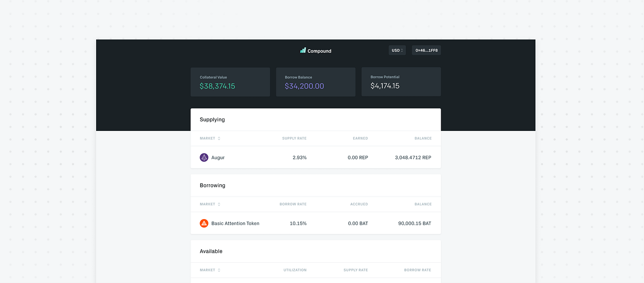Click the $38,374.15 collateral value
Screen dimensions: 644x283
coord(218,86)
